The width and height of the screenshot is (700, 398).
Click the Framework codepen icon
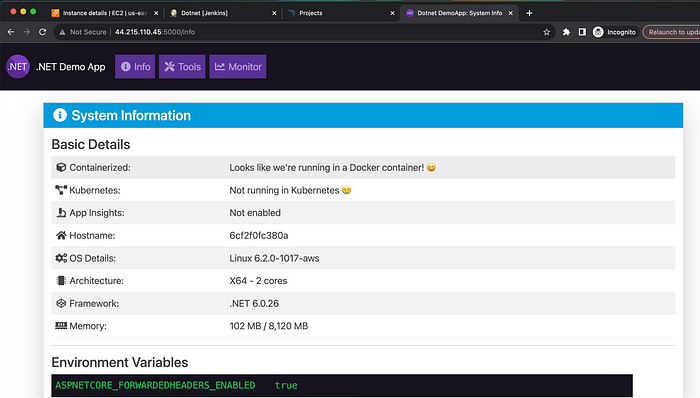[61, 303]
